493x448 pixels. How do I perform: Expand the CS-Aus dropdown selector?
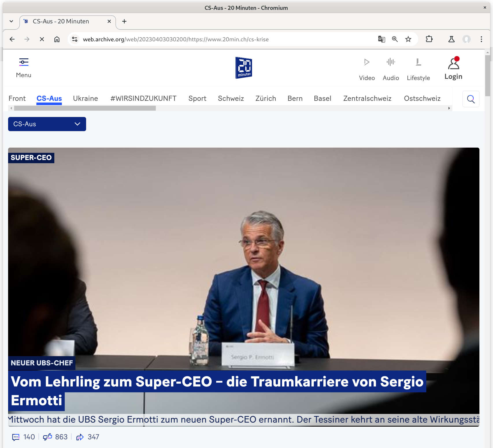click(47, 124)
